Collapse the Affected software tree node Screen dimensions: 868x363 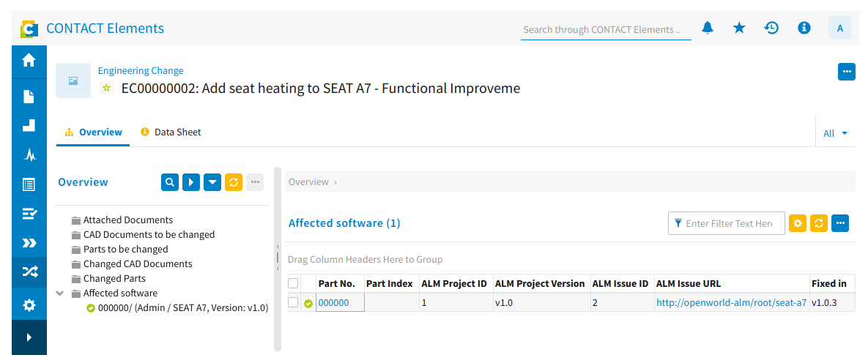point(61,293)
